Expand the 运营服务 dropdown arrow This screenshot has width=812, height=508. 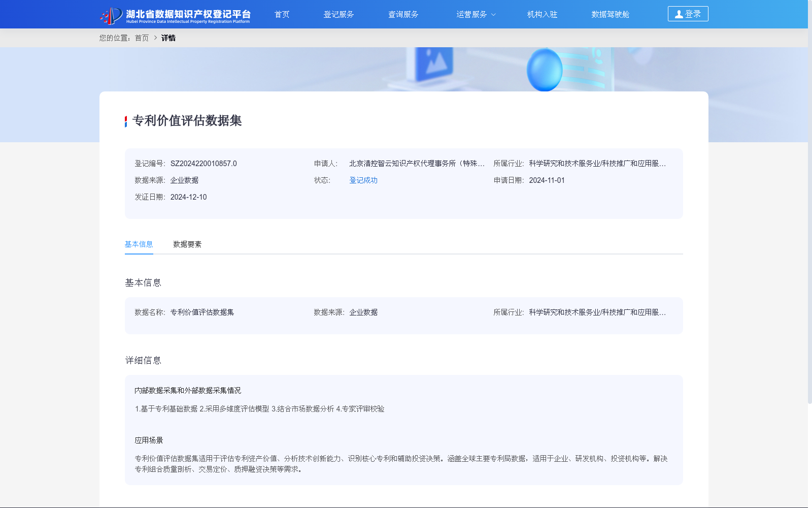(x=493, y=15)
